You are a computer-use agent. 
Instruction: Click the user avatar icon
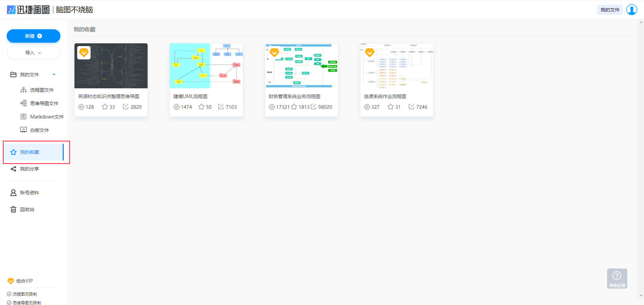[x=632, y=10]
